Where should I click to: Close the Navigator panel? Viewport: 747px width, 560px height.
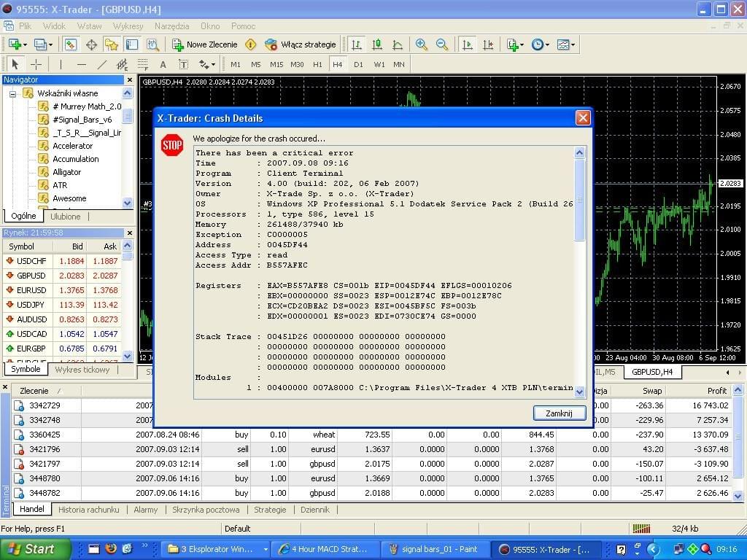(128, 79)
